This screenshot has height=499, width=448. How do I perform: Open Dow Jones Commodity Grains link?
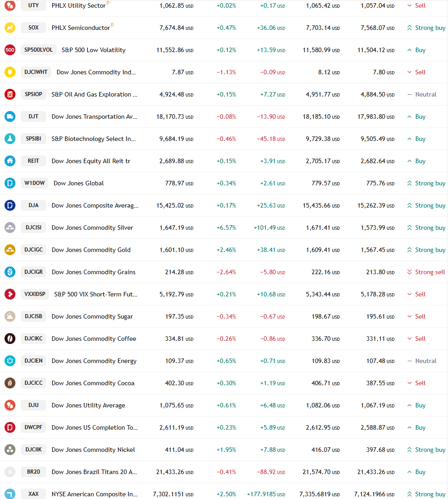click(94, 272)
